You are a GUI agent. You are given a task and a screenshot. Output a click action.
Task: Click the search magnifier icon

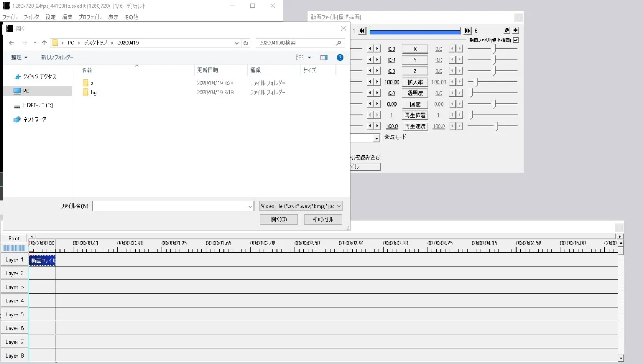(339, 43)
